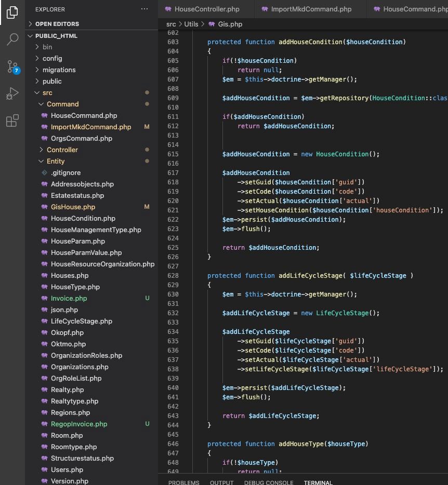This screenshot has width=448, height=485.
Task: Open the DEBUG CONSOLE panel tab
Action: (x=269, y=482)
